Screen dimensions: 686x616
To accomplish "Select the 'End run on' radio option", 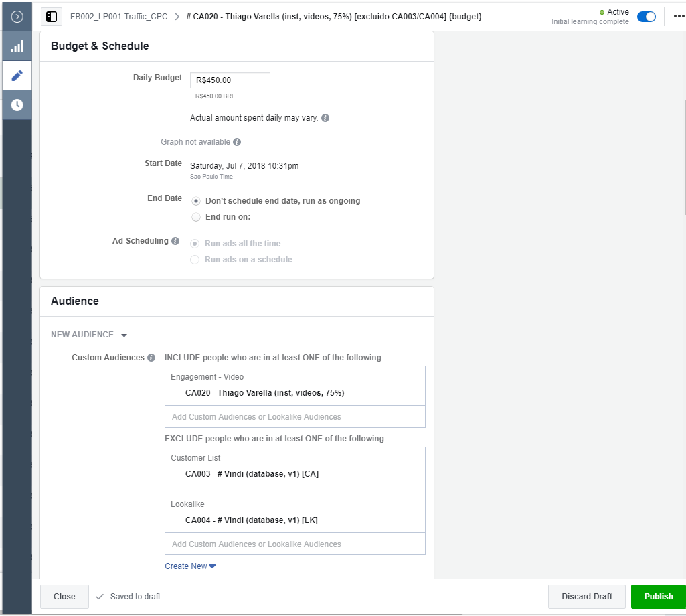I will coord(196,217).
